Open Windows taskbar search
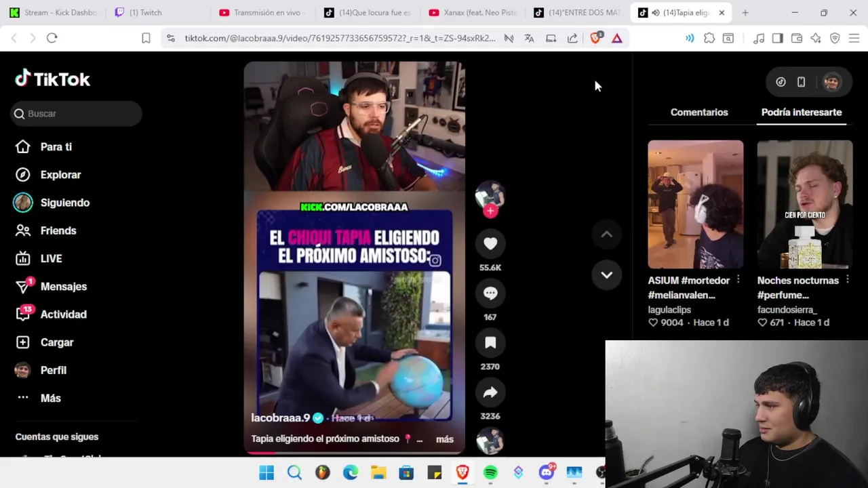 click(294, 472)
